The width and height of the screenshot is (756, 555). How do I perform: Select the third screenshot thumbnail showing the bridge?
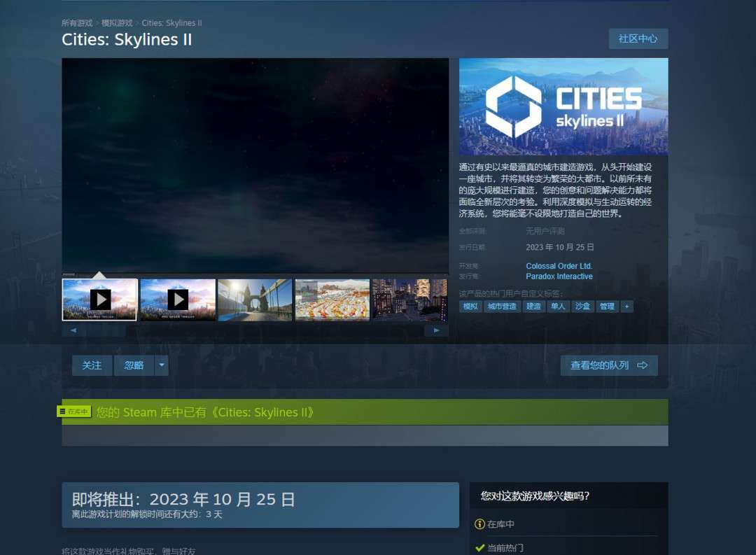coord(255,300)
